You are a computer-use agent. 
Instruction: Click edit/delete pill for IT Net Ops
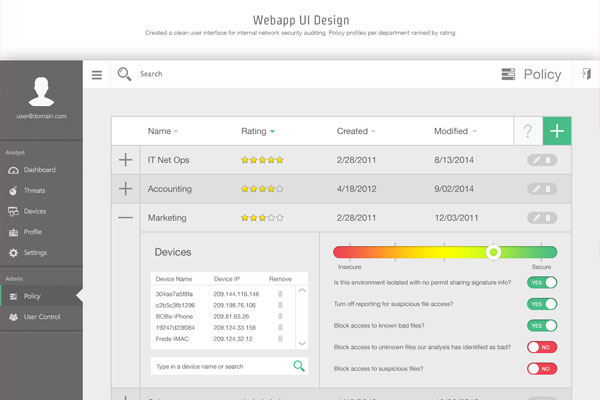[542, 160]
